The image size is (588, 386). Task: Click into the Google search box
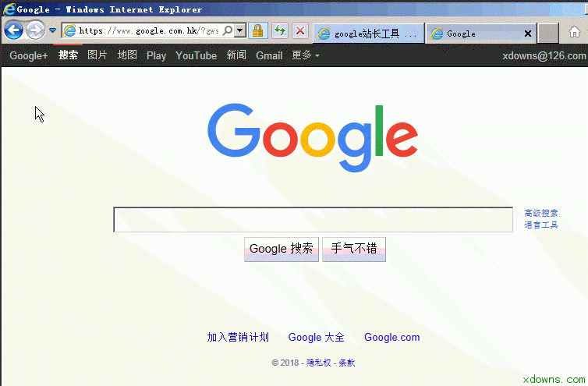pyautogui.click(x=313, y=219)
